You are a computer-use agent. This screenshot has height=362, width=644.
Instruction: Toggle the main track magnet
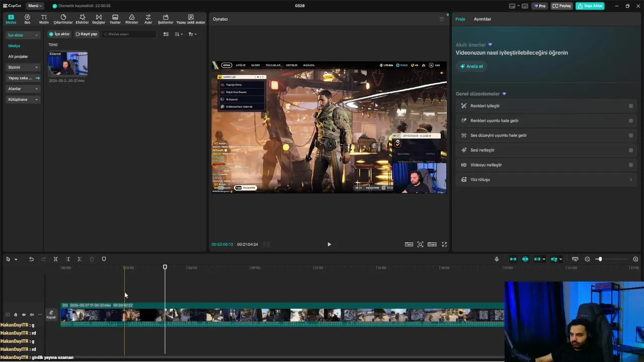[x=513, y=259]
